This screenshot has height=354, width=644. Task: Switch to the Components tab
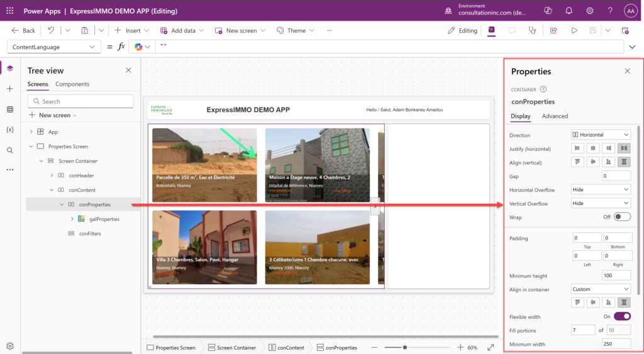pyautogui.click(x=72, y=84)
